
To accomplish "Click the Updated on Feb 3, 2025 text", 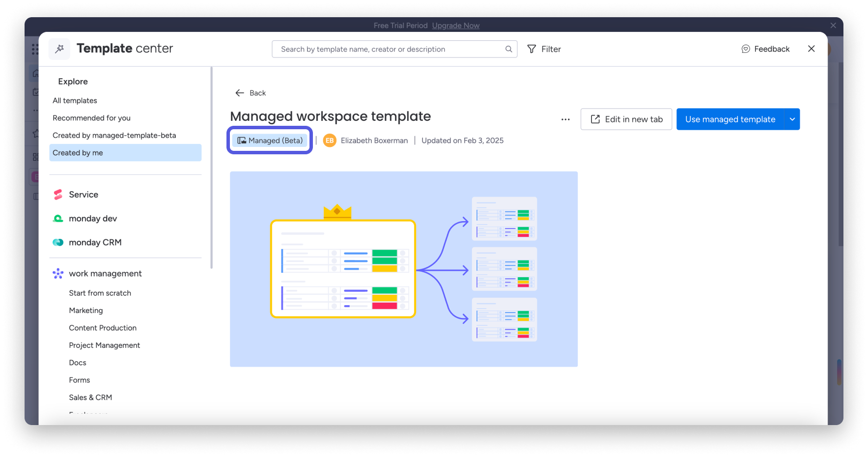I will pyautogui.click(x=462, y=141).
